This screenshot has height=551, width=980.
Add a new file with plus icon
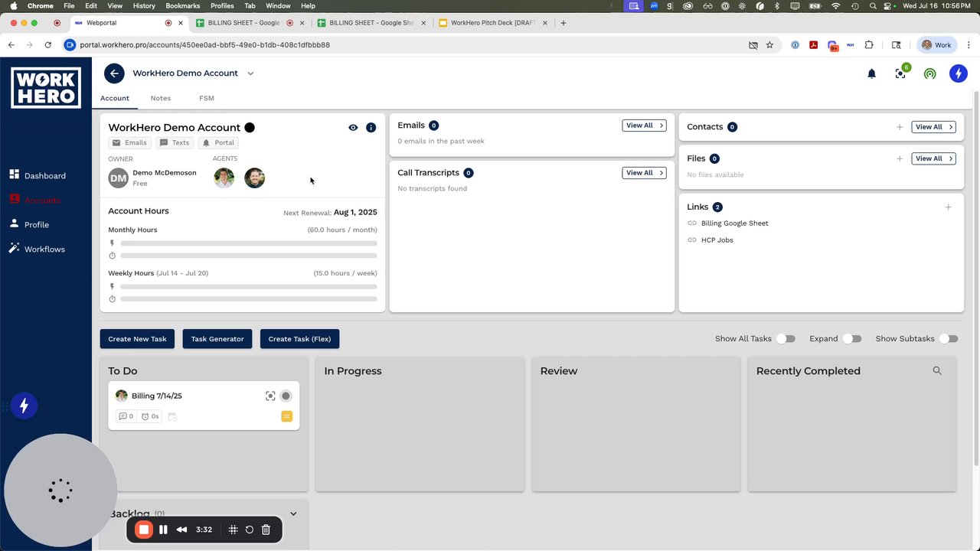(900, 158)
